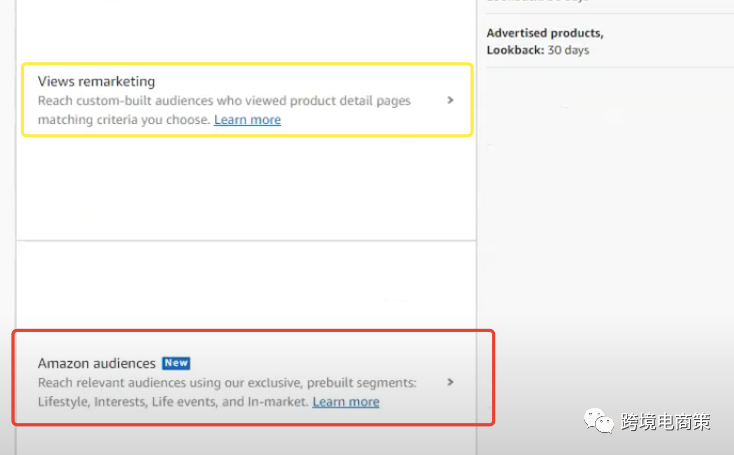Open Learn more link under Views remarketing
734x455 pixels.
click(247, 120)
